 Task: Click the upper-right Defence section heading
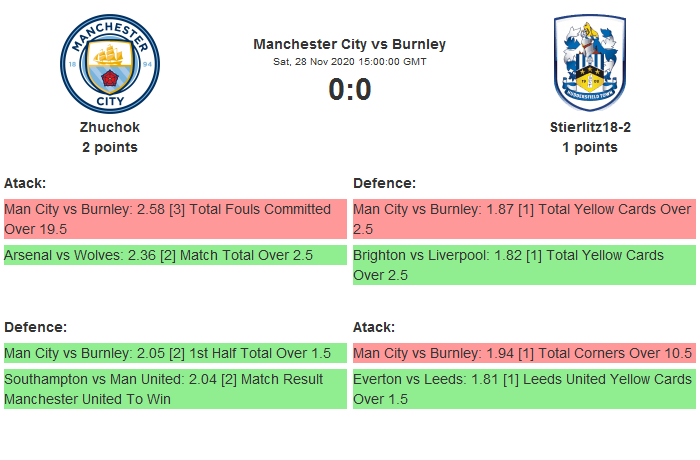(x=384, y=183)
